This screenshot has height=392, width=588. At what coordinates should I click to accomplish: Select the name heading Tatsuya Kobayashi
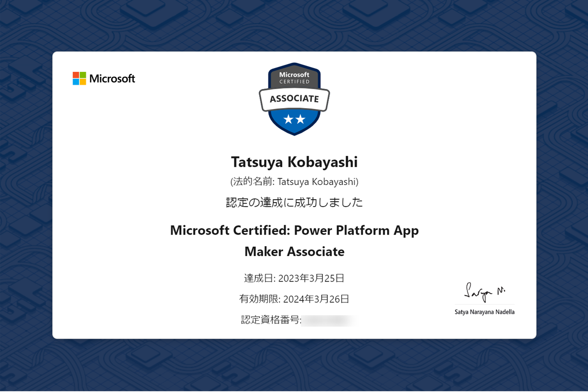294,161
